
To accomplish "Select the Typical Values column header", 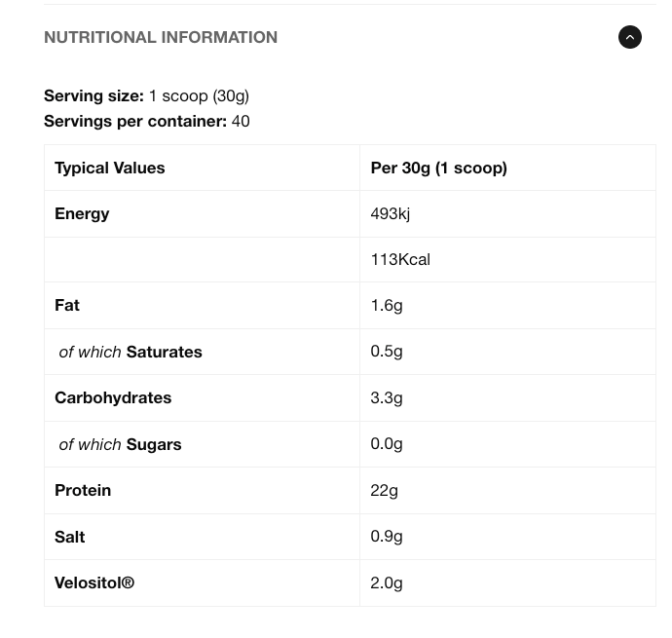I will point(110,168).
